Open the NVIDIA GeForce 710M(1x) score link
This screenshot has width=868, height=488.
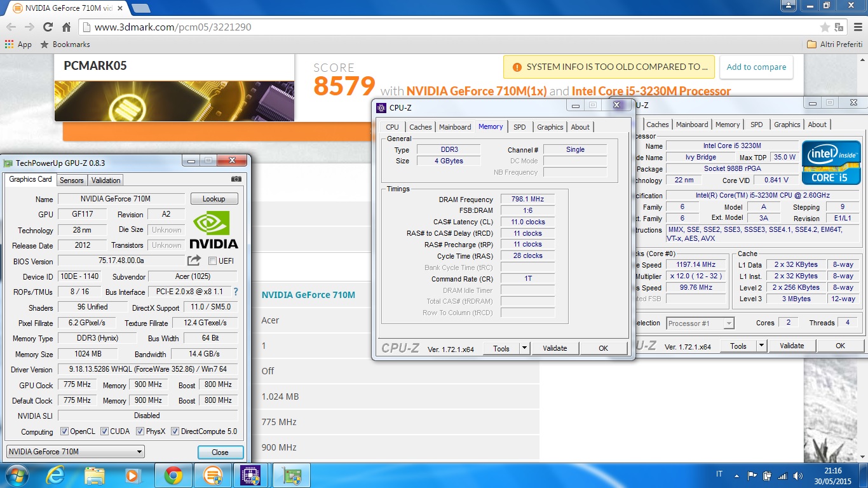point(477,91)
